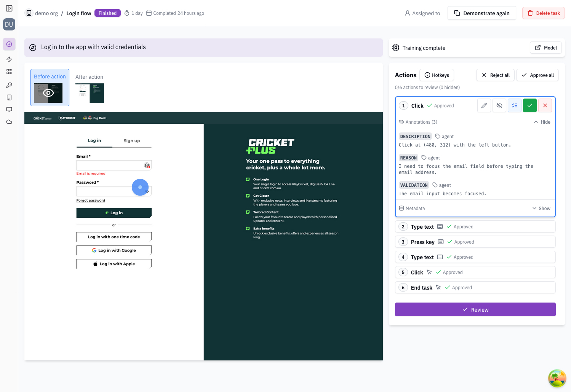Click the purple Review button
This screenshot has height=392, width=571.
(475, 309)
